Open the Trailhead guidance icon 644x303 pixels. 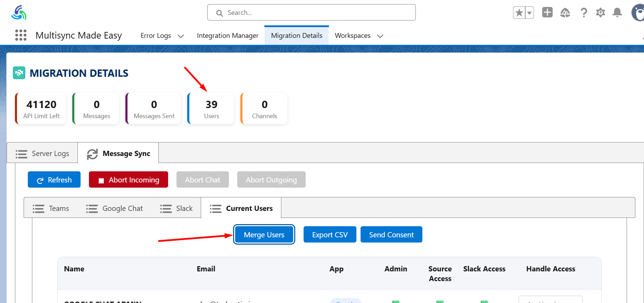pos(565,13)
